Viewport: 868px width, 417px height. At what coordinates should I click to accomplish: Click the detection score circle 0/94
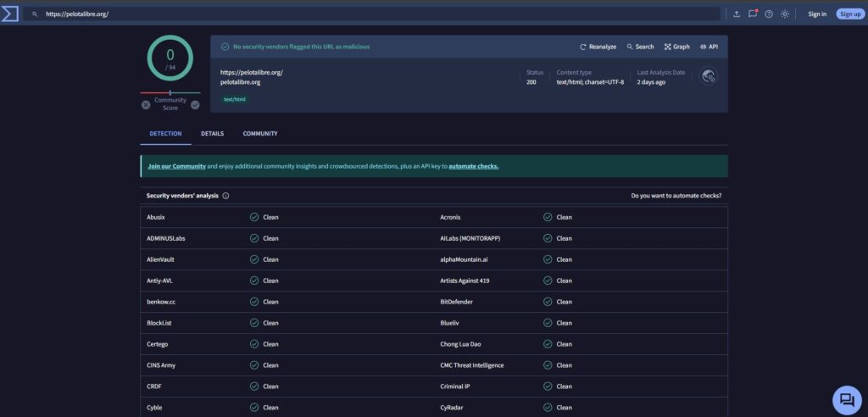click(x=170, y=58)
